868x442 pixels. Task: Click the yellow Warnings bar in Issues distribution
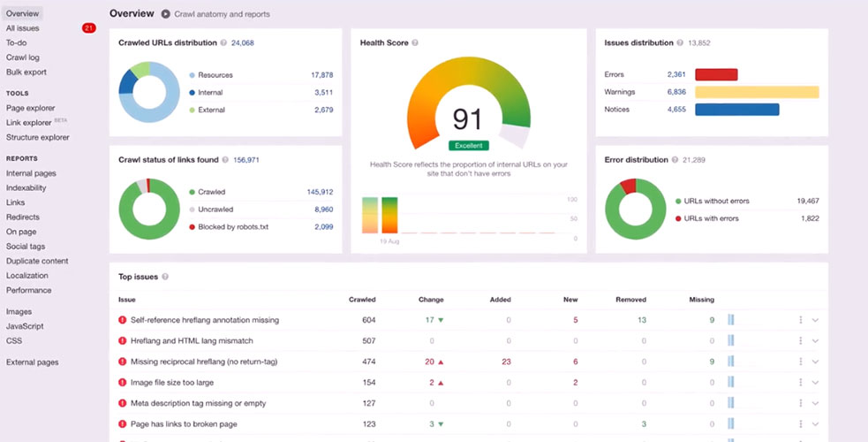(x=757, y=92)
